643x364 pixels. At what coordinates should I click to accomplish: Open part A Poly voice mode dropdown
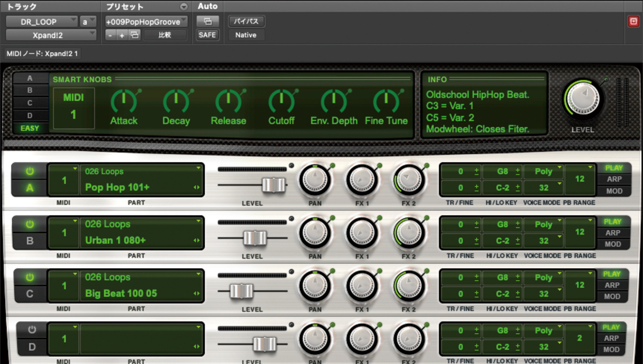click(543, 171)
